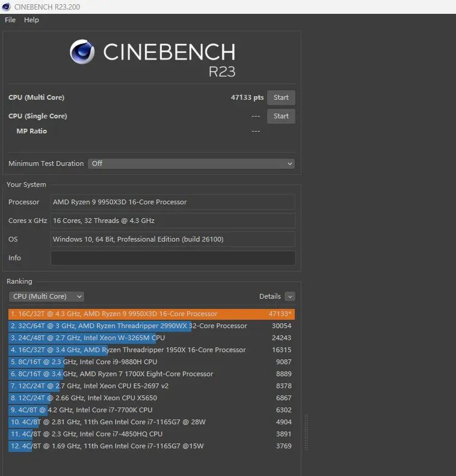Select ranking row Intel Xeon W-3265M
The height and width of the screenshot is (476, 456).
pos(152,338)
